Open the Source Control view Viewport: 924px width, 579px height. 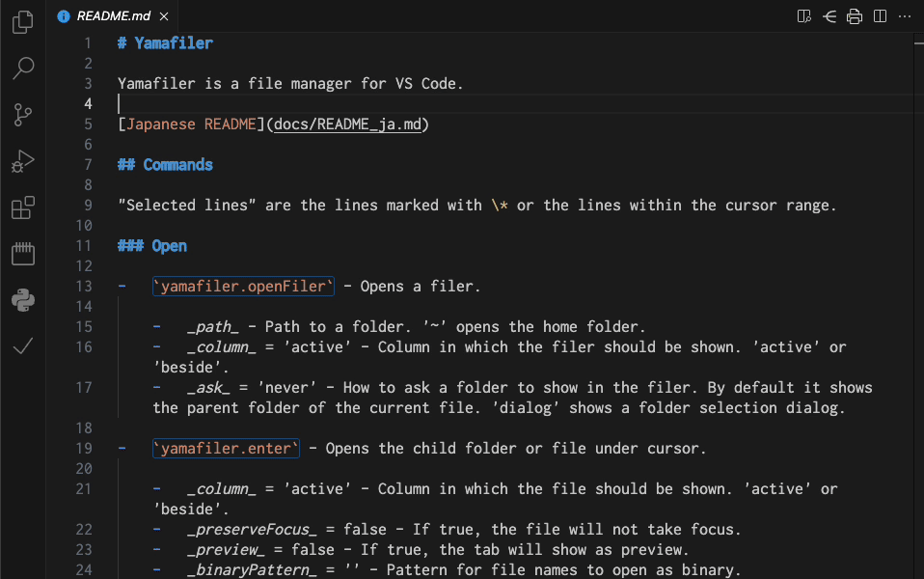pyautogui.click(x=23, y=115)
